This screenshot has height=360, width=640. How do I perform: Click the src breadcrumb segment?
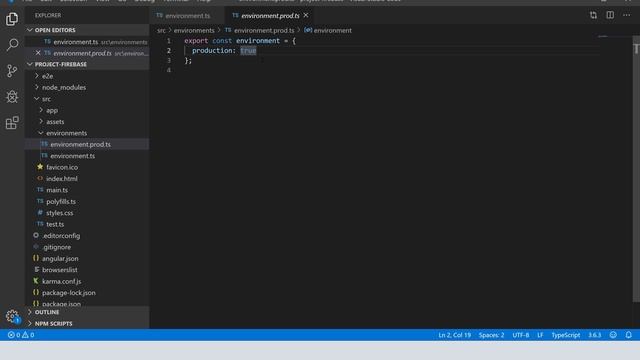(x=162, y=30)
